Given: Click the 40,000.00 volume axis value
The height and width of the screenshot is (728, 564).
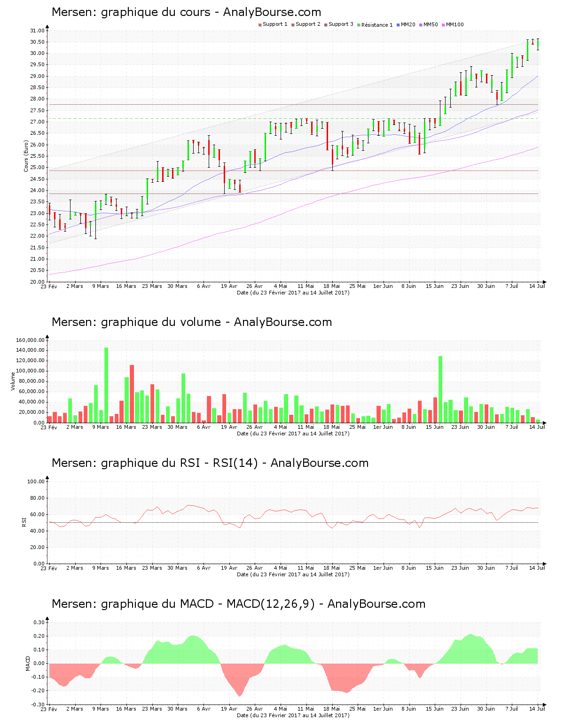Looking at the screenshot, I should pos(31,402).
